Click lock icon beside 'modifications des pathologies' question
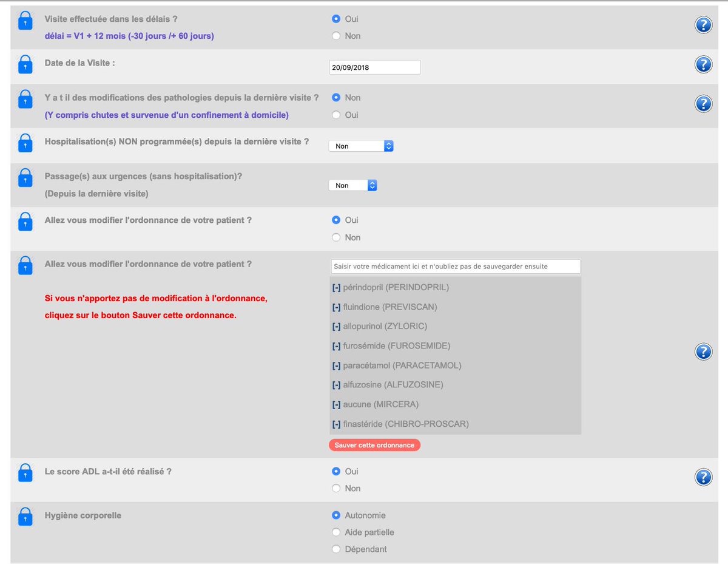 pyautogui.click(x=25, y=99)
